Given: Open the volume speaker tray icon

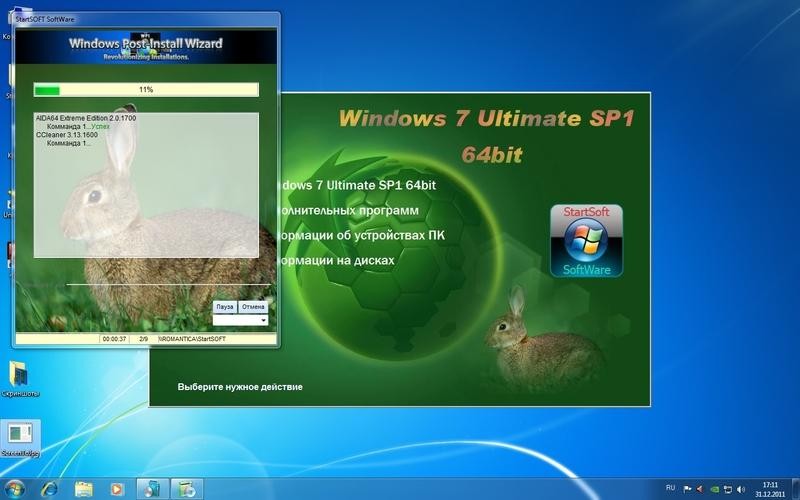Looking at the screenshot, I should click(x=741, y=489).
